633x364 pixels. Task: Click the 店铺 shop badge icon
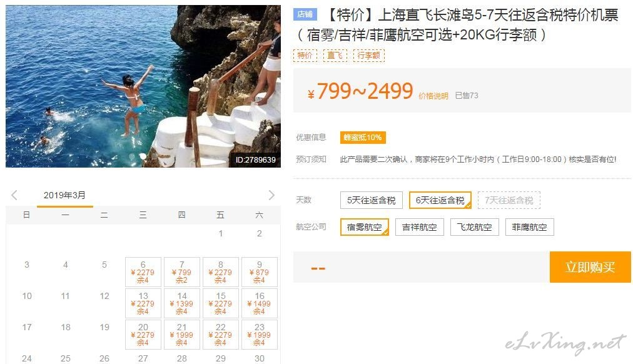point(305,14)
